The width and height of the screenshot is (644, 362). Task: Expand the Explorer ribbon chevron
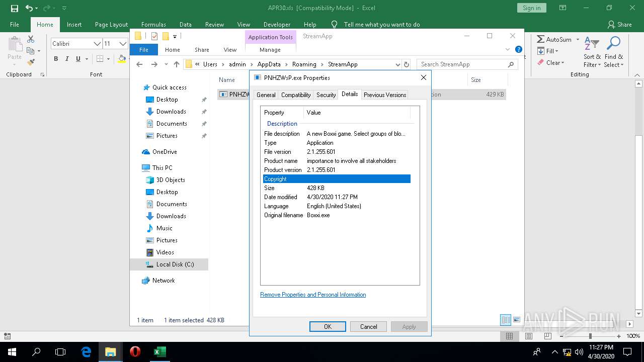coord(507,49)
